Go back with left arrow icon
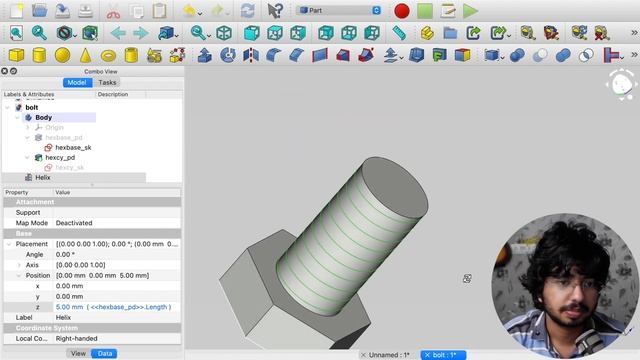 118,33
